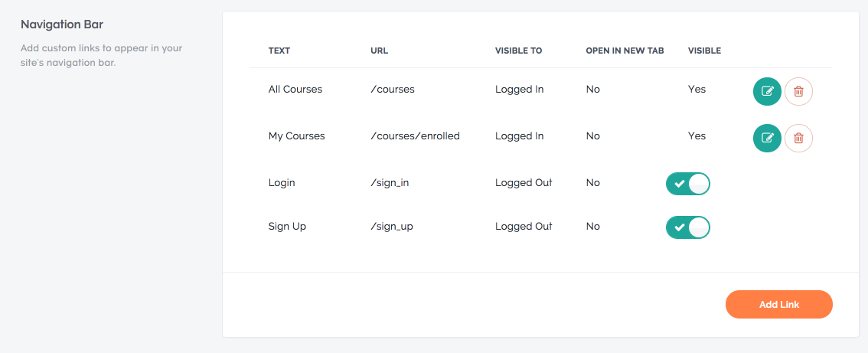Click the orange Add Link button

[779, 304]
